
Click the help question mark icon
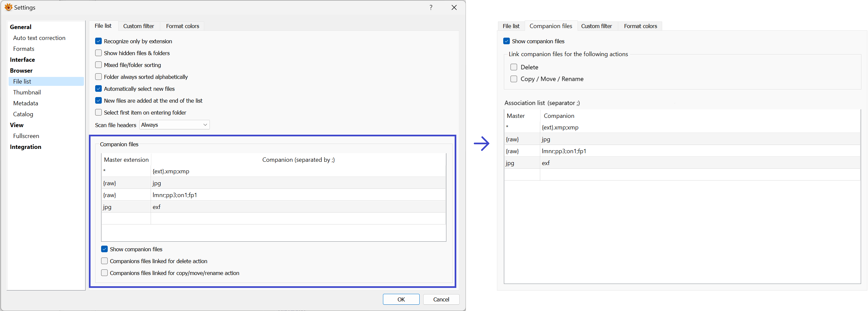click(x=431, y=7)
